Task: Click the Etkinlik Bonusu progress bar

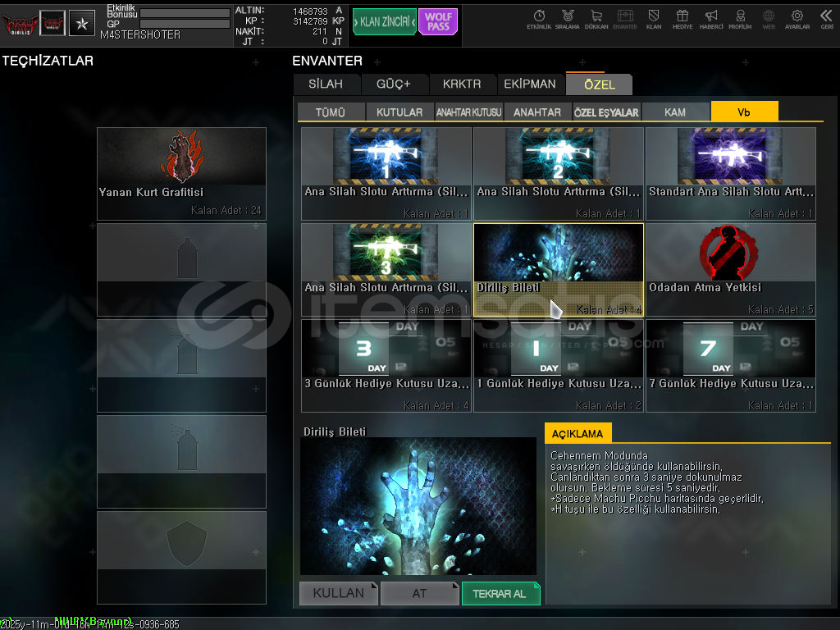Action: [x=185, y=13]
